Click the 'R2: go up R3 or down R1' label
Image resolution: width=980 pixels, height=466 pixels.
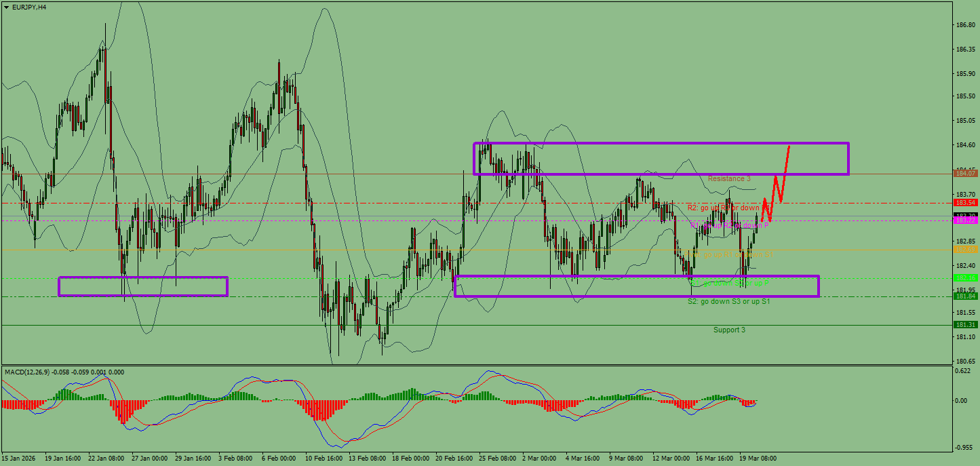click(727, 208)
